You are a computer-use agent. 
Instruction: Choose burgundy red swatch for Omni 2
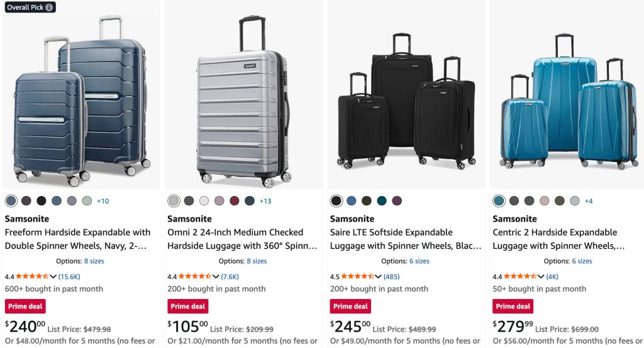click(x=235, y=201)
